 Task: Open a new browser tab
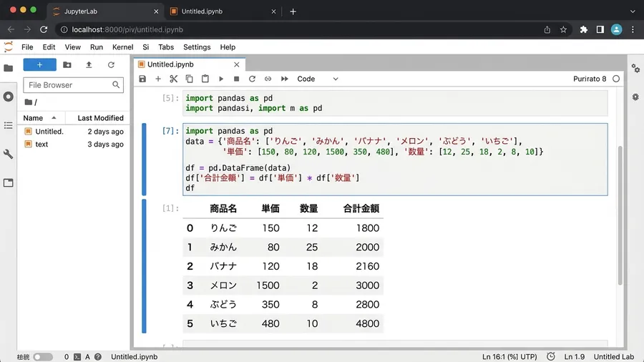293,11
